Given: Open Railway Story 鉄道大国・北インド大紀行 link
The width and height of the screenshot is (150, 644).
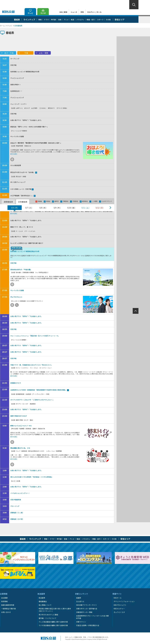Looking at the screenshot, I should 35,336.
